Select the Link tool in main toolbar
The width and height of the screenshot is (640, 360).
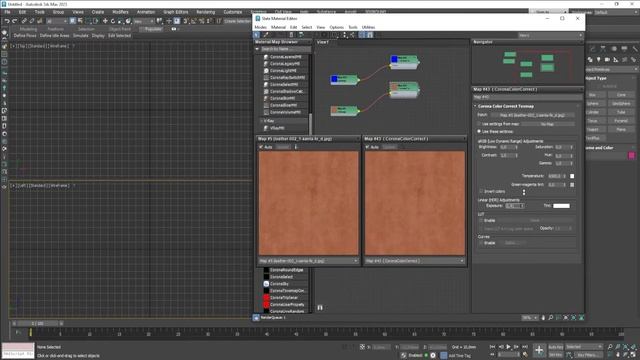24,21
